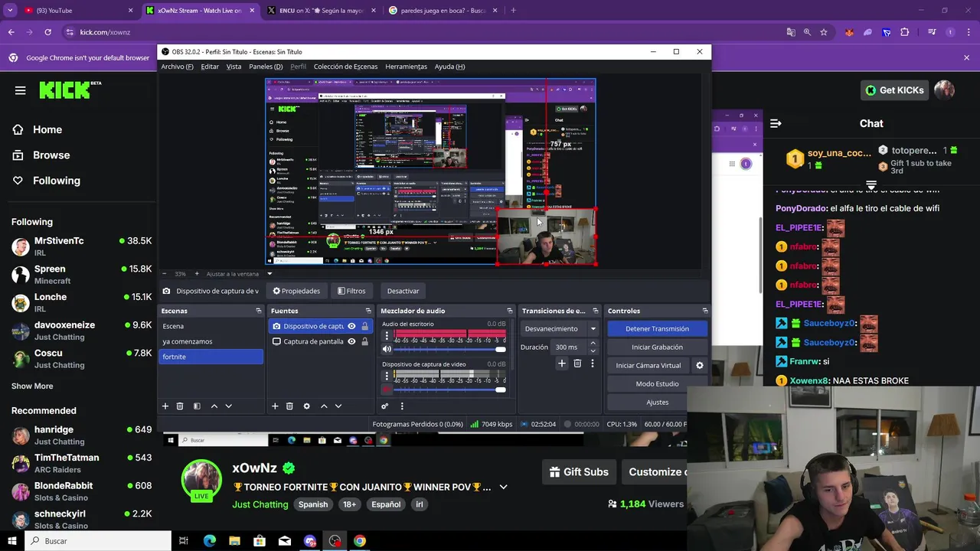Add a new source in Fuentes panel
Image resolution: width=980 pixels, height=551 pixels.
tap(275, 406)
